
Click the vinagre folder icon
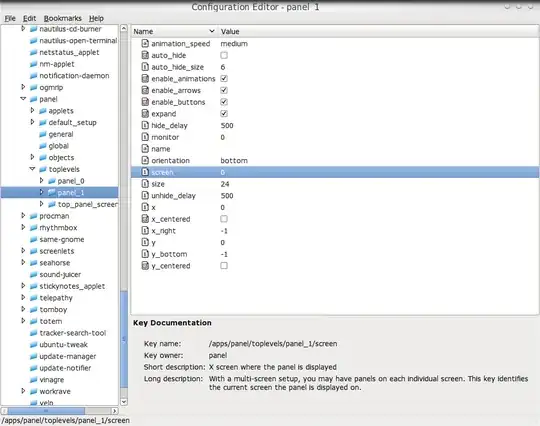(x=33, y=380)
